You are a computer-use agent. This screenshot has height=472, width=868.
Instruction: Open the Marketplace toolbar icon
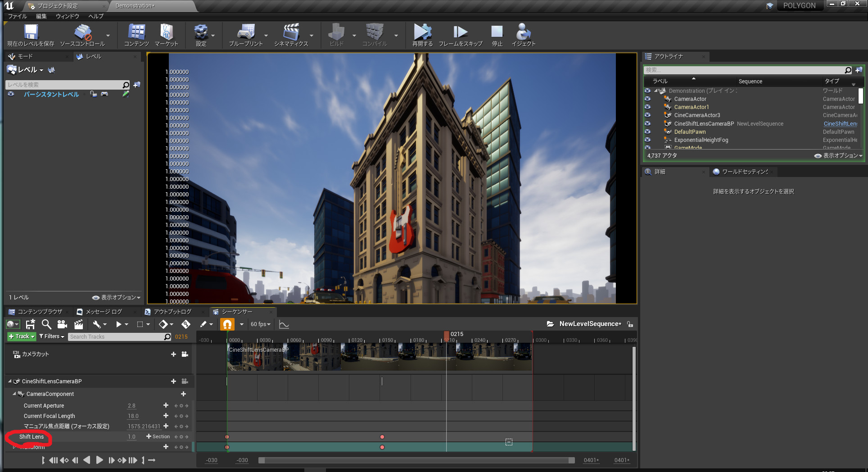pos(166,32)
